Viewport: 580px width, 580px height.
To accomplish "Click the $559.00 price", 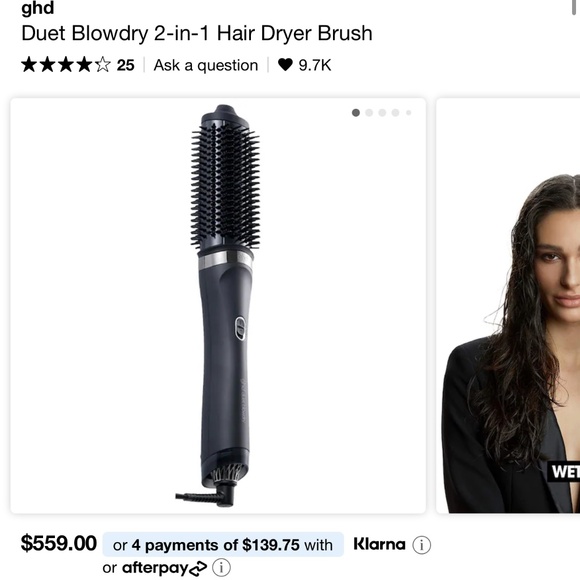I will click(59, 543).
